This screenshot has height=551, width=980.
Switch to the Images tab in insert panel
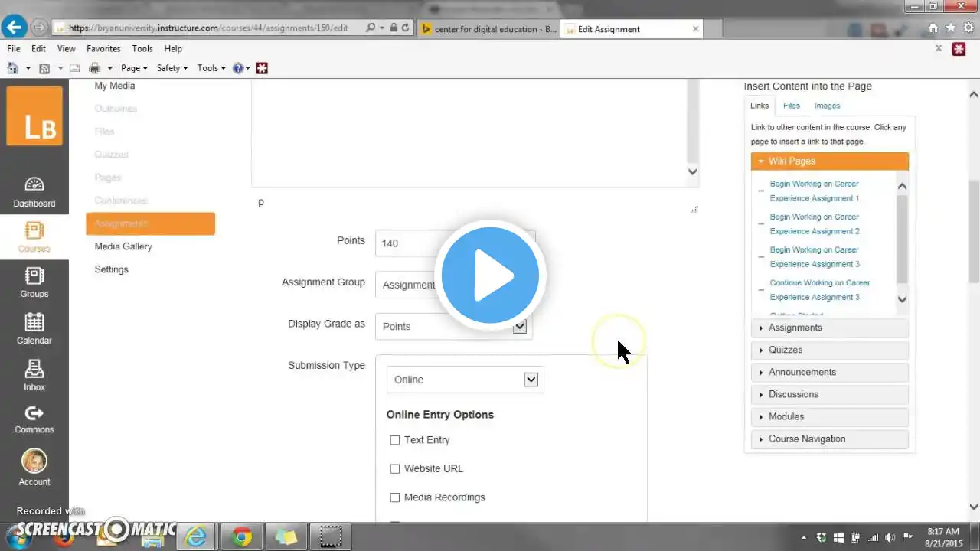click(x=827, y=106)
